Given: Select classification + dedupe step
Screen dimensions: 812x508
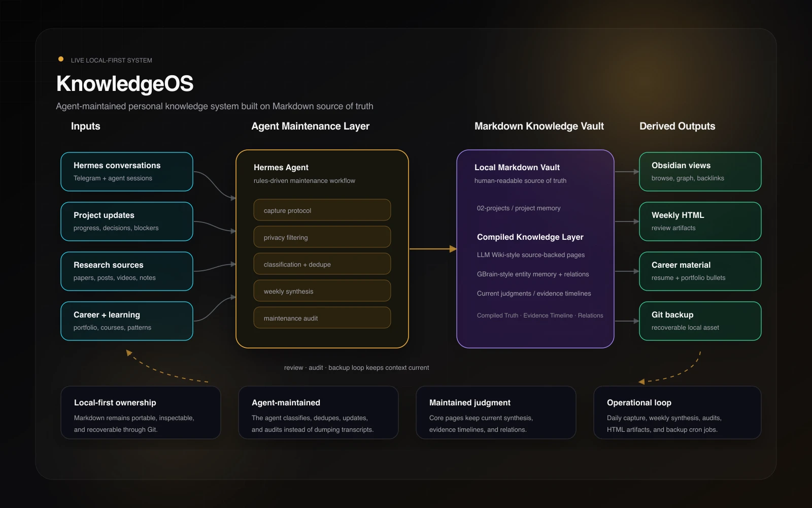Looking at the screenshot, I should 322,264.
